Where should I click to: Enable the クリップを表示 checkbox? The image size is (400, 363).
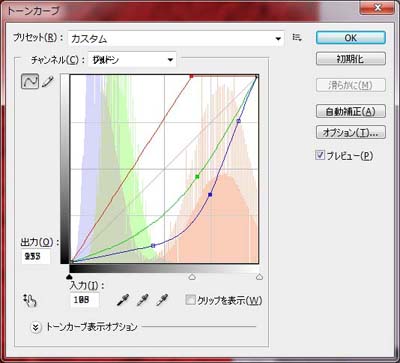190,301
